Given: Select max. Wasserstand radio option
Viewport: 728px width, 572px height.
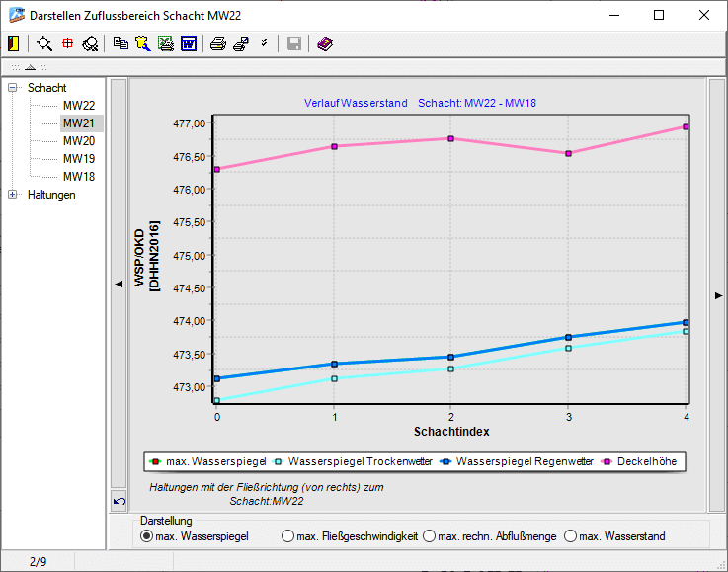Looking at the screenshot, I should click(569, 536).
